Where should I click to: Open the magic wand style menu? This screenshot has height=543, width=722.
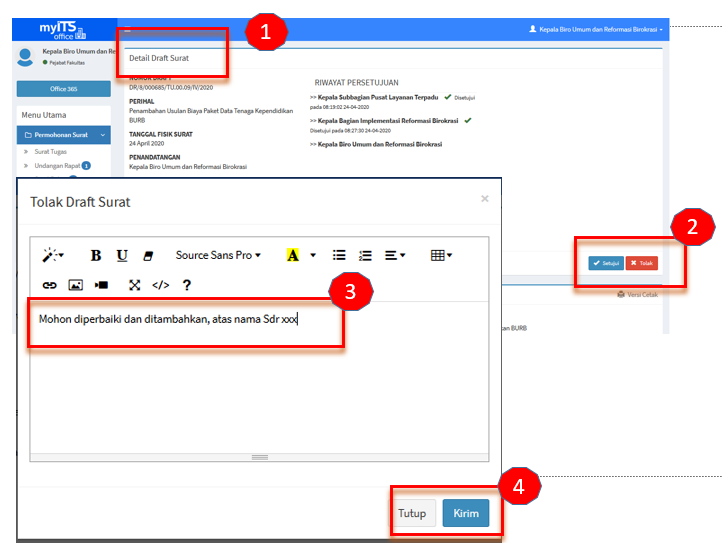click(53, 255)
